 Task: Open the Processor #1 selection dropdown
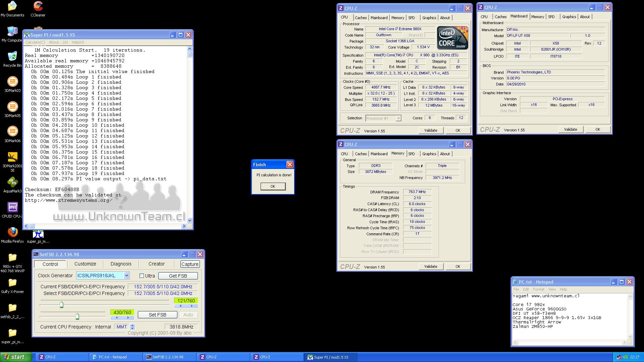(398, 118)
